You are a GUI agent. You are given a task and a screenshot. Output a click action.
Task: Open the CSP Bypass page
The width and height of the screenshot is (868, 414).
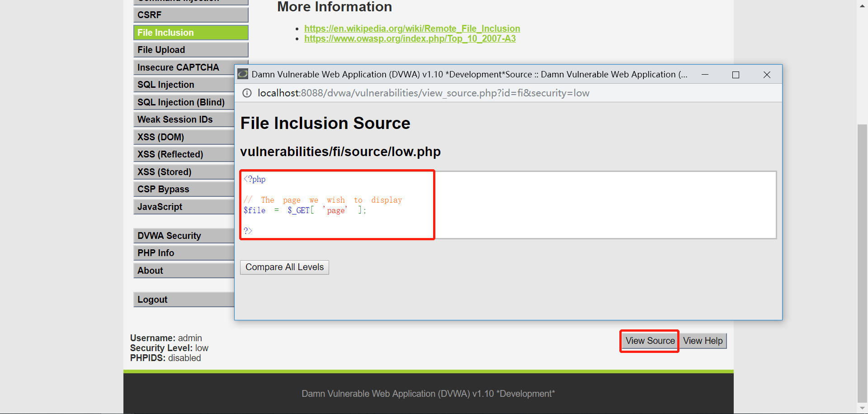click(x=184, y=189)
